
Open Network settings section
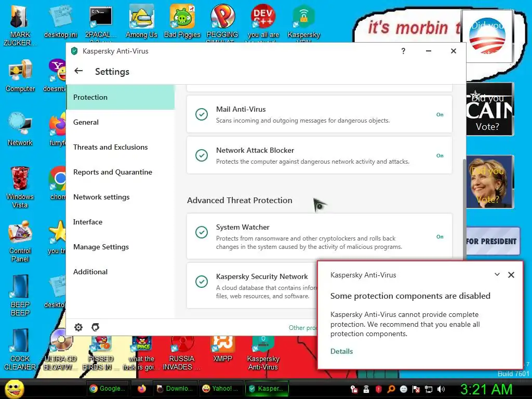pyautogui.click(x=121, y=197)
